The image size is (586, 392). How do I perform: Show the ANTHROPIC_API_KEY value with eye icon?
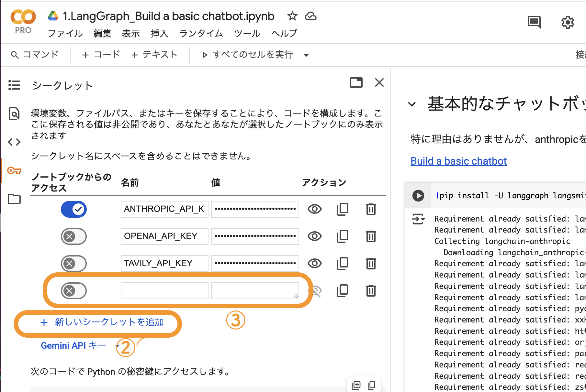(315, 209)
